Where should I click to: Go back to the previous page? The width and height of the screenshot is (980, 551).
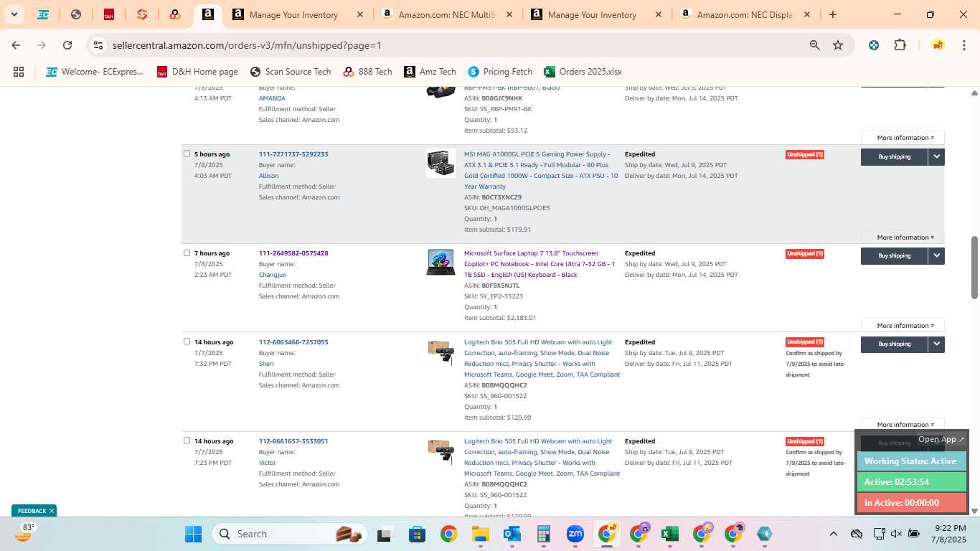(x=16, y=45)
